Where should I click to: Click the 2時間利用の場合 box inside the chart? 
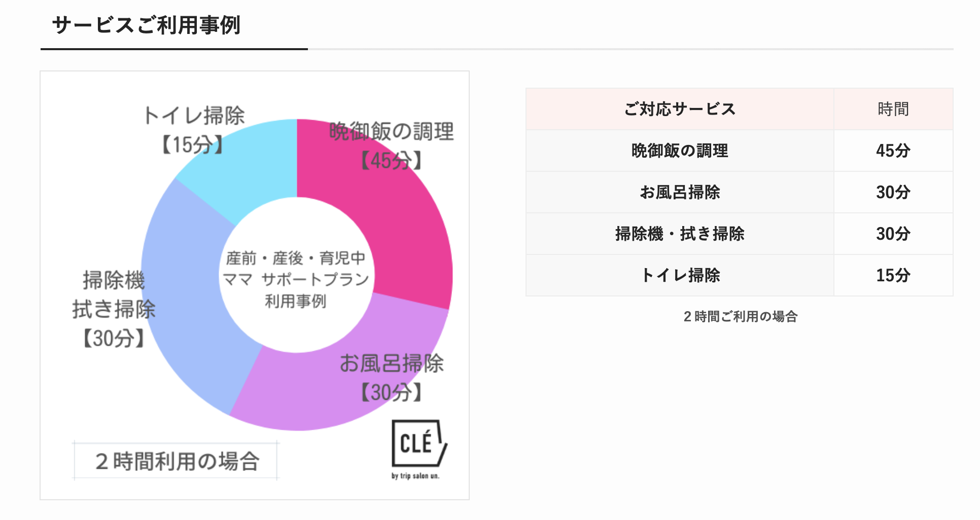[177, 461]
